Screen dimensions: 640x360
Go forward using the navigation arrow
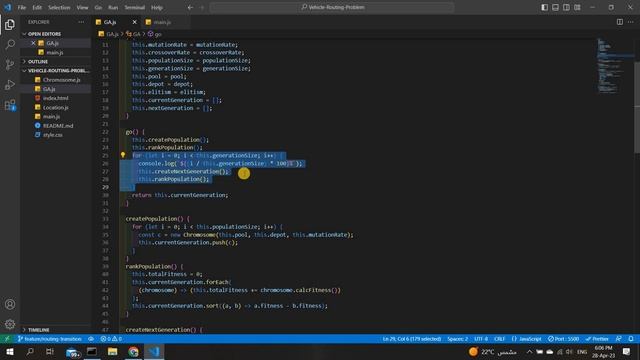[x=202, y=7]
